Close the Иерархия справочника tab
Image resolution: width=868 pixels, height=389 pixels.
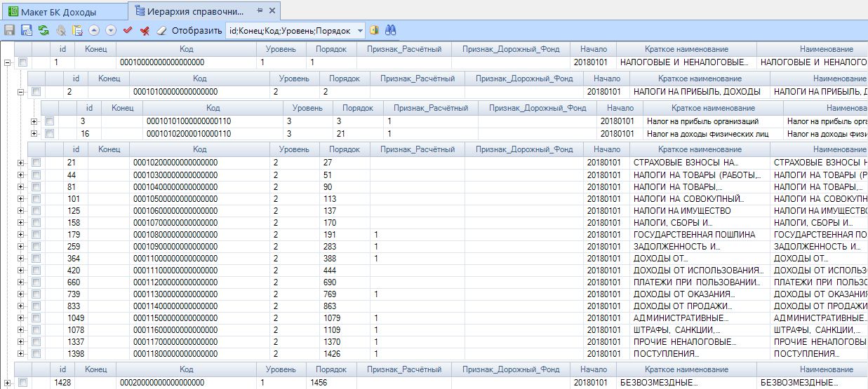(273, 11)
